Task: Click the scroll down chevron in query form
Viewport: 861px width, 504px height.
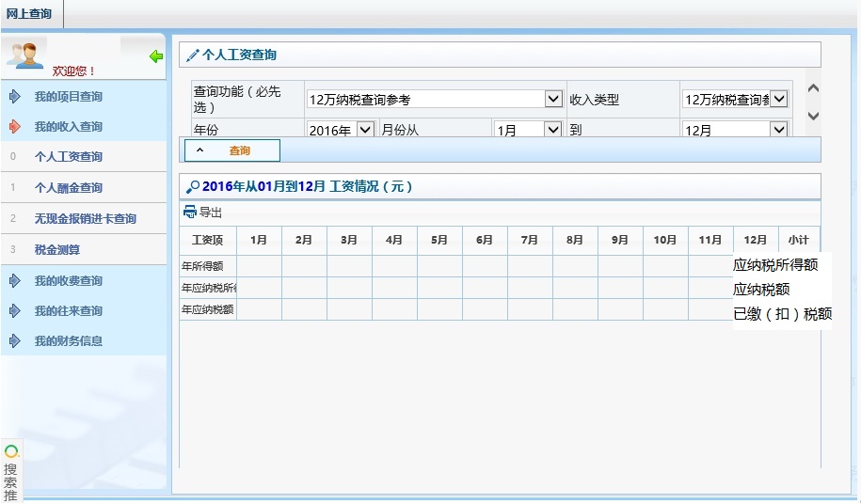Action: click(814, 116)
